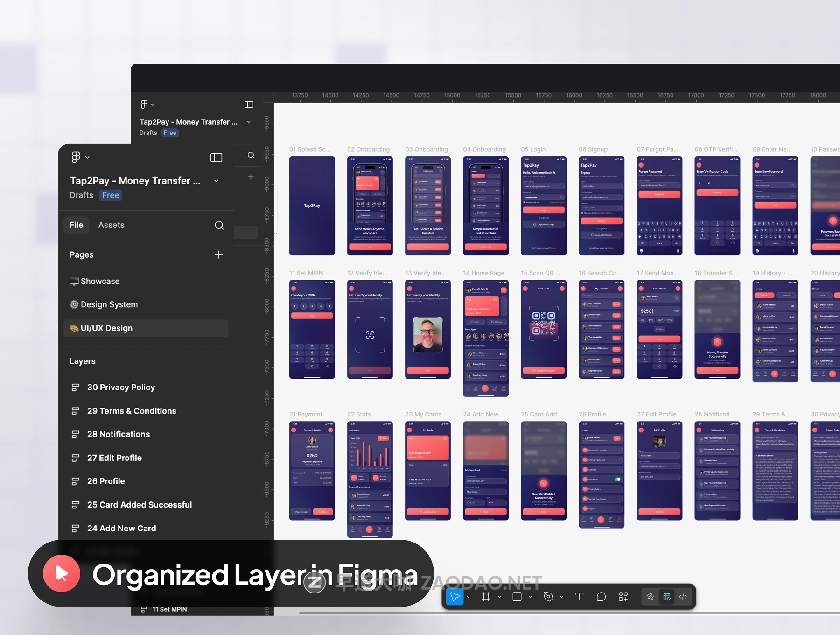
Task: Toggle Dev Mode code icon
Action: coord(683,597)
